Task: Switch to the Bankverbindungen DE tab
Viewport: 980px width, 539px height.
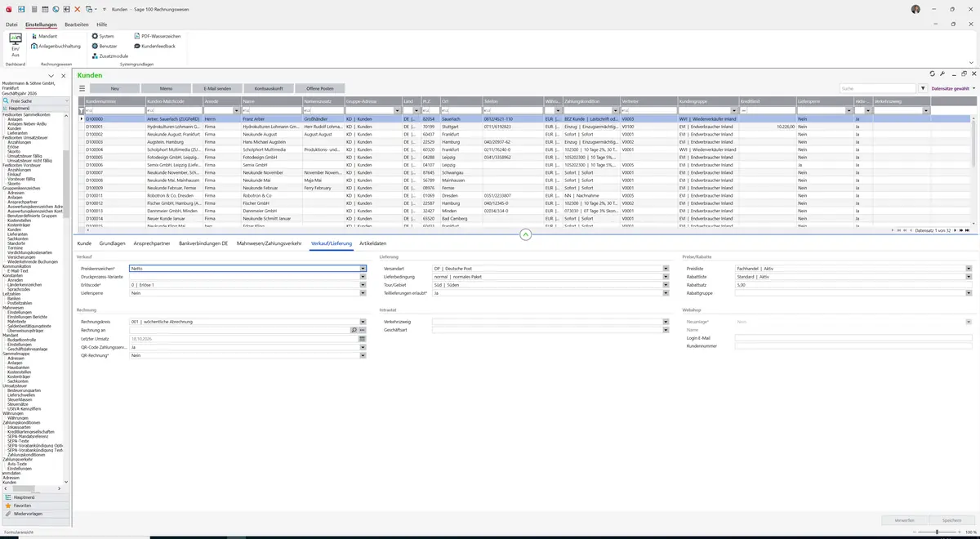Action: click(203, 243)
